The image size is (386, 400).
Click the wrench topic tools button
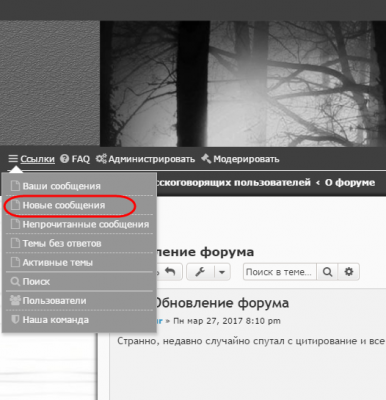(x=200, y=272)
